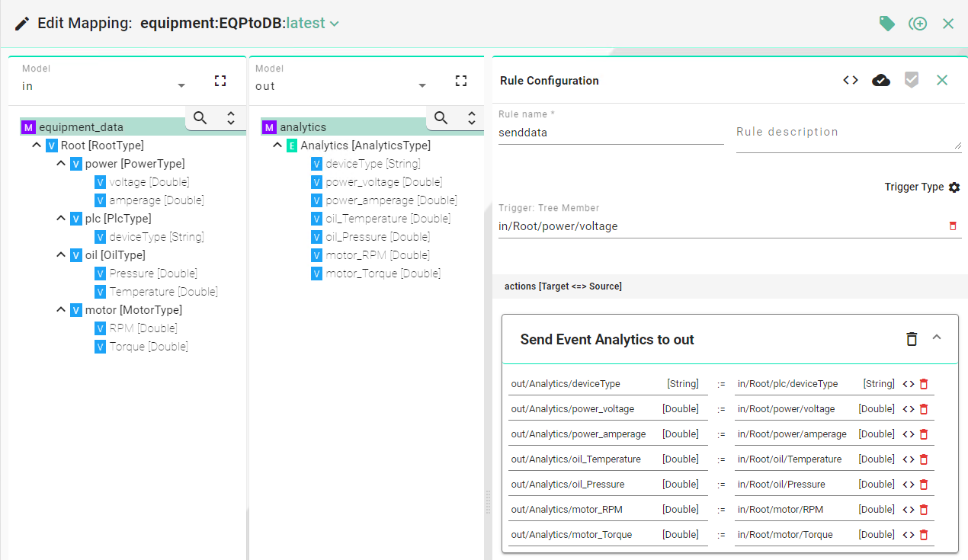968x560 pixels.
Task: Remove the trigger via red delete icon
Action: coord(953,226)
